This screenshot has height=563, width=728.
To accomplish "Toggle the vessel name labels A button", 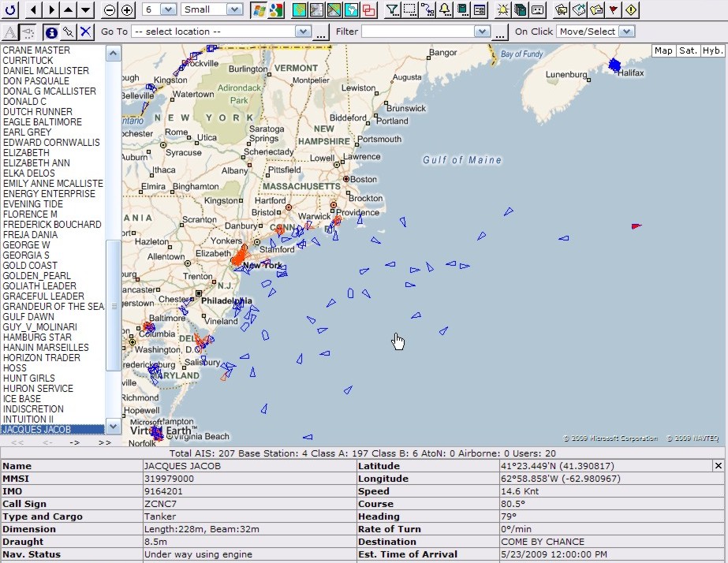I will 10,32.
